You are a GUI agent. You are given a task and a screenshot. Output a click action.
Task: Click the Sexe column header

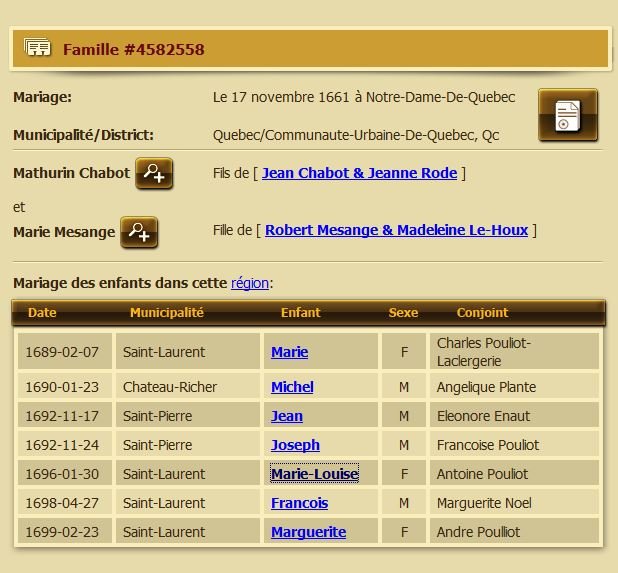tap(403, 313)
